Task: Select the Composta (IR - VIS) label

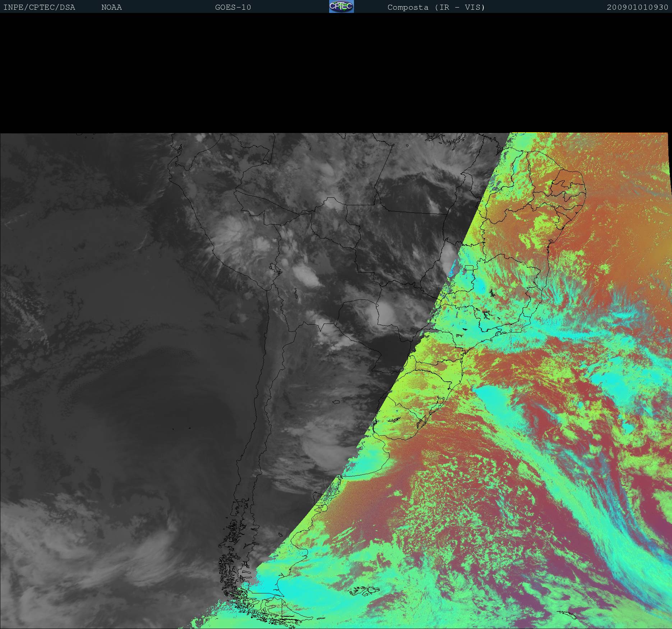Action: click(436, 8)
